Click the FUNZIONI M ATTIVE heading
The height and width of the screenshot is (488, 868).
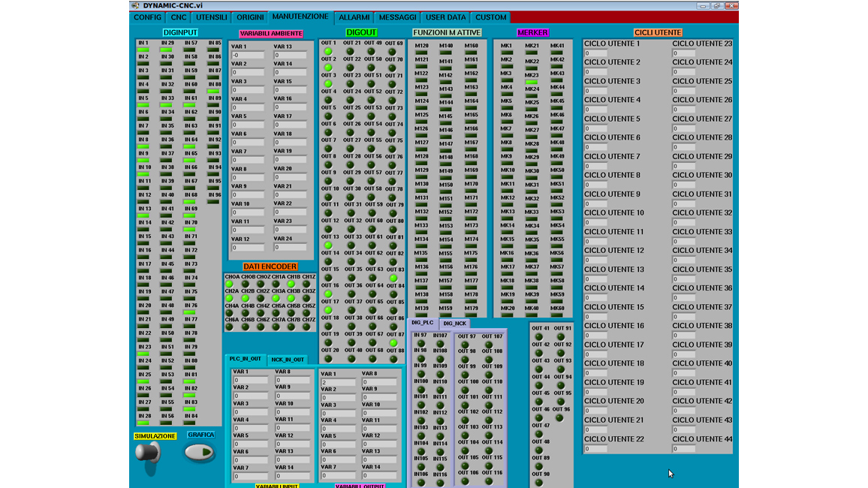(x=448, y=32)
